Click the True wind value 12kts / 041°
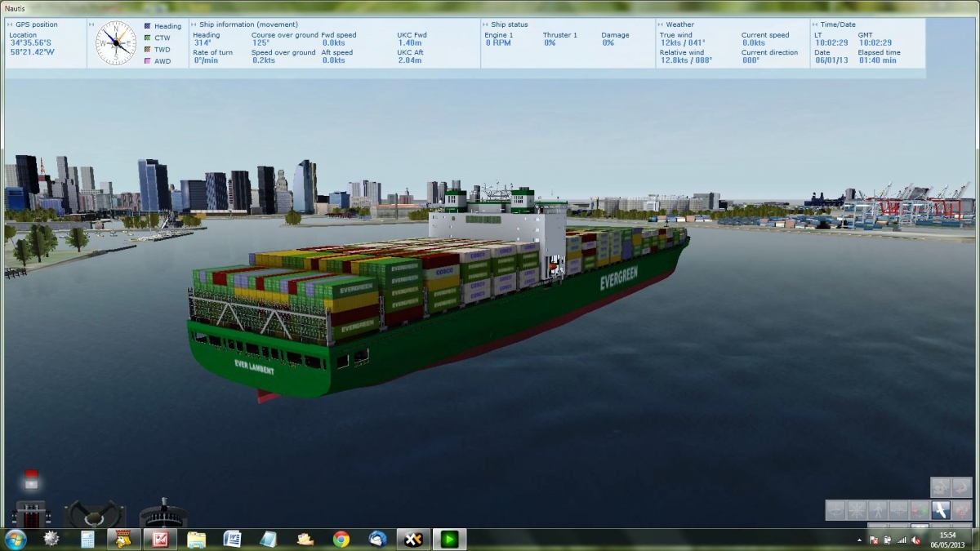The image size is (980, 551). (683, 43)
